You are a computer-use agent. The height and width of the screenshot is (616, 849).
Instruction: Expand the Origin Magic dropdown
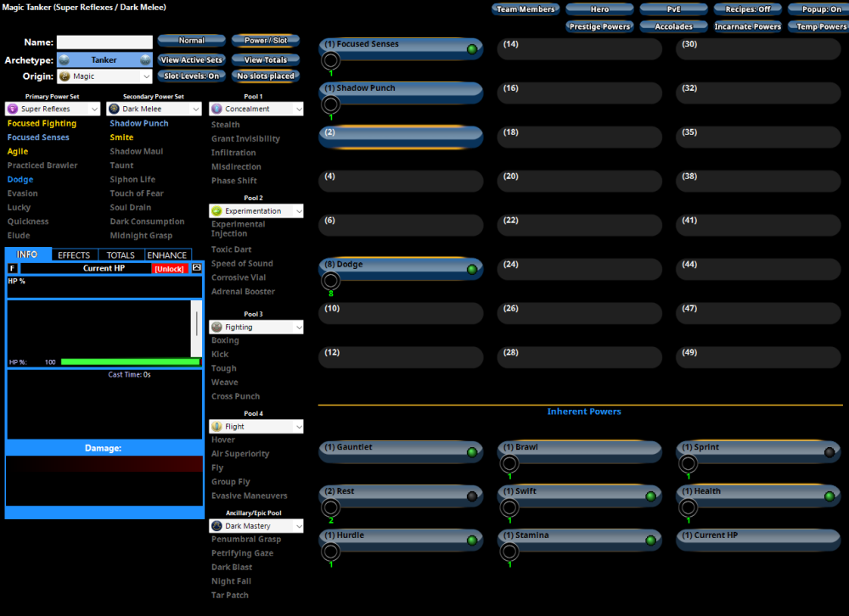click(104, 76)
